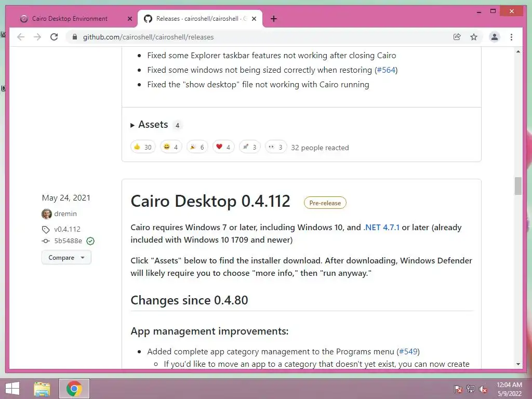Click commit icon beside 5b5488e
This screenshot has width=532, height=399.
pos(46,241)
